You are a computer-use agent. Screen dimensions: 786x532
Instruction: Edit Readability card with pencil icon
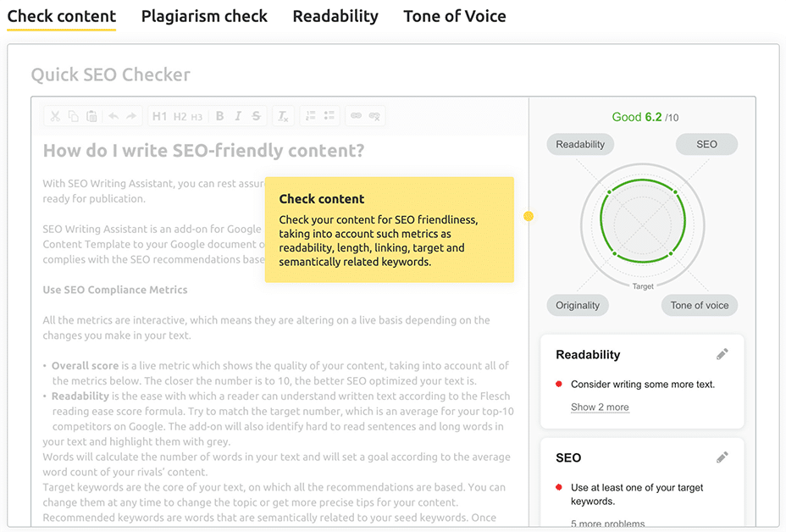coord(722,354)
